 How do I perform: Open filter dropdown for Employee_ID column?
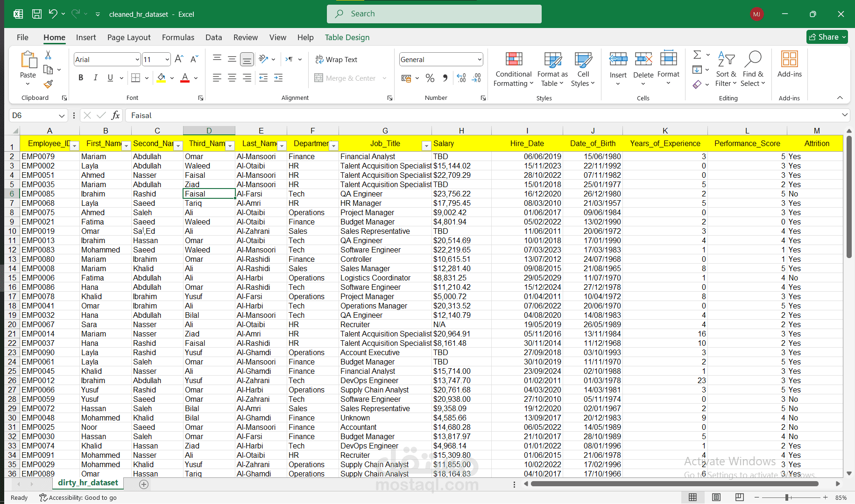click(x=75, y=146)
